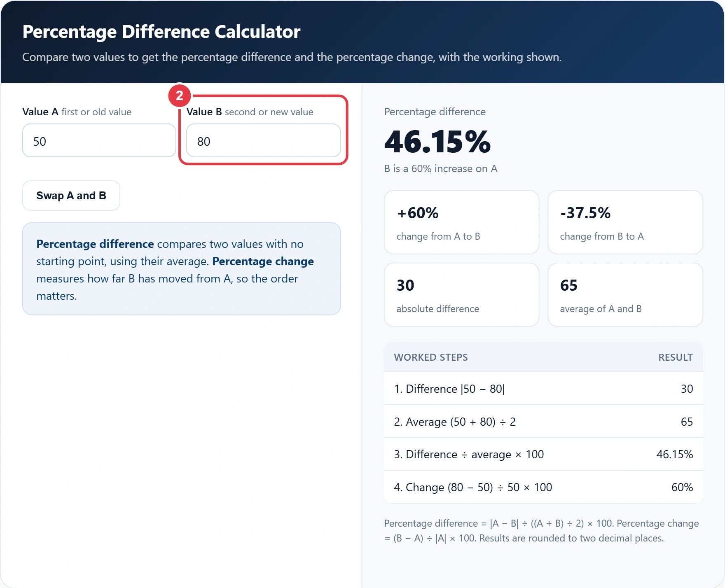The height and width of the screenshot is (588, 725).
Task: Click the 46.15% result in step 3 row
Action: 674,455
